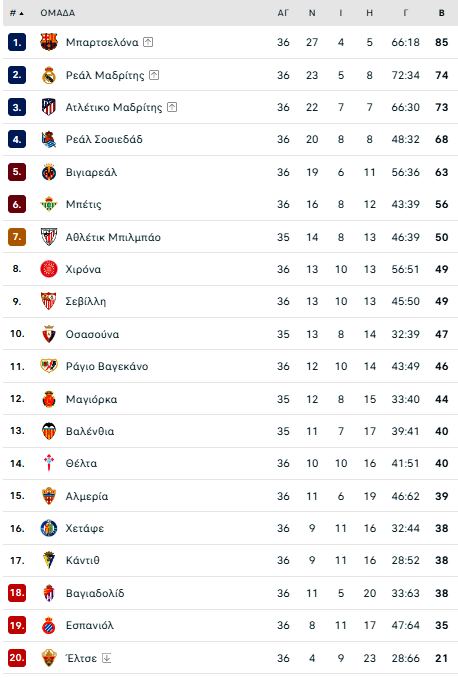The image size is (458, 678).
Task: Click the Real Madrid club crest
Action: click(x=49, y=75)
